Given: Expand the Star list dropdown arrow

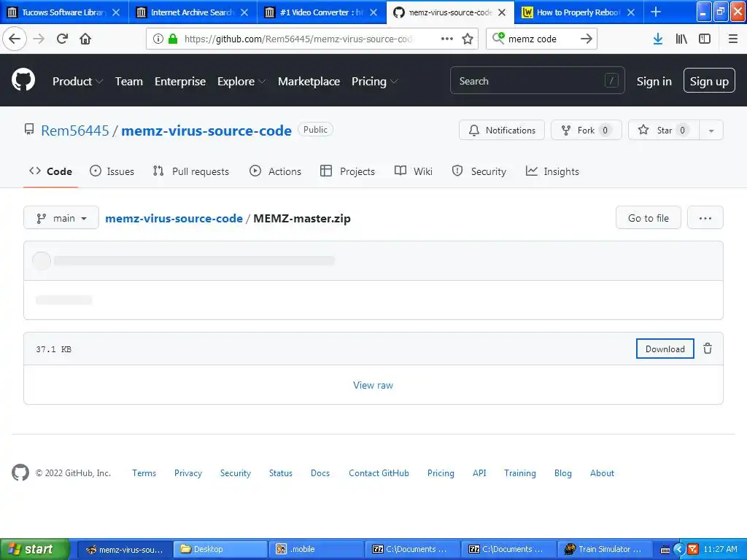Looking at the screenshot, I should [x=711, y=131].
